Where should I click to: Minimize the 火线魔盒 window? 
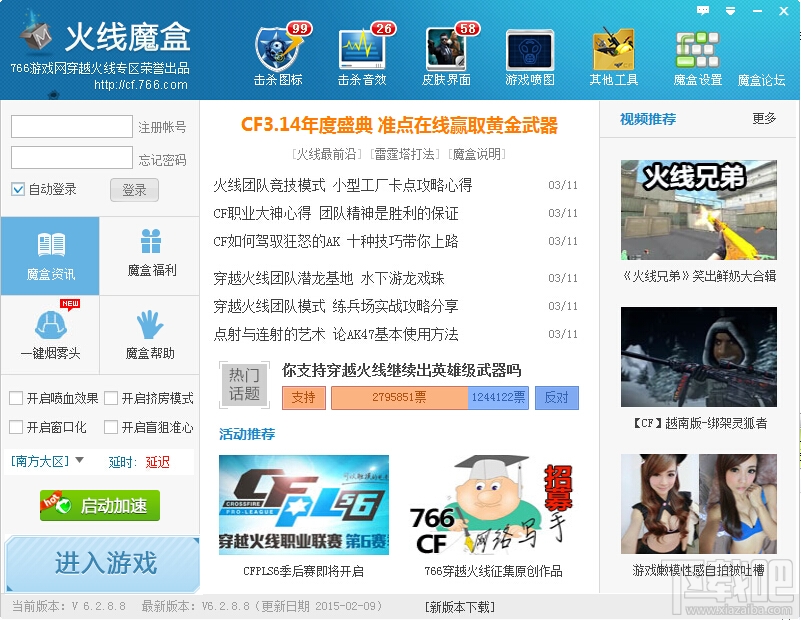click(757, 11)
